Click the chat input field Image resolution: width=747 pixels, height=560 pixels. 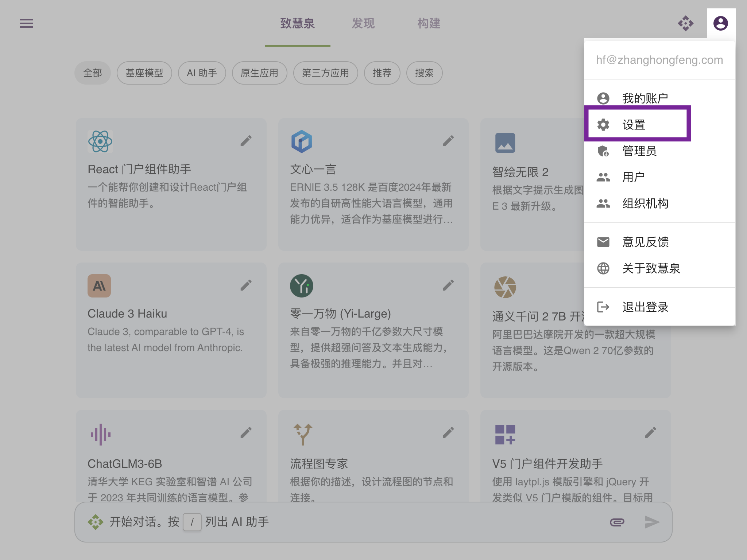coord(373,522)
